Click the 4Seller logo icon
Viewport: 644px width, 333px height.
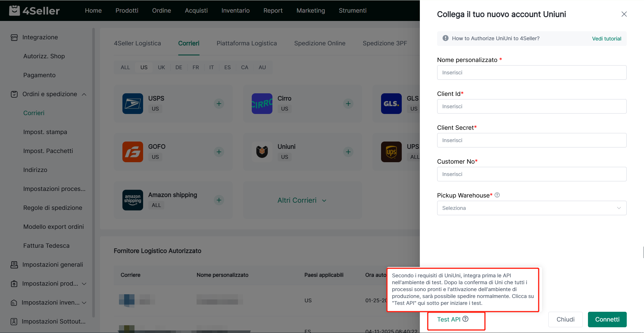pyautogui.click(x=14, y=11)
